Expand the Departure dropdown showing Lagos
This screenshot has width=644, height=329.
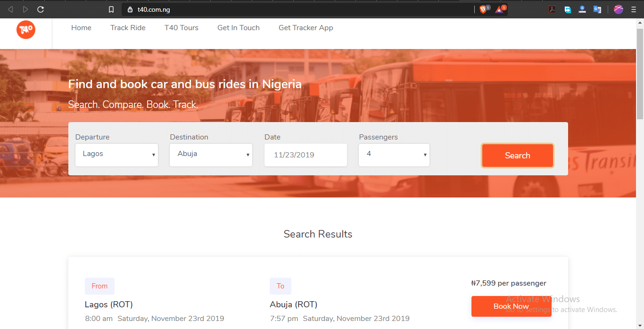pyautogui.click(x=116, y=155)
